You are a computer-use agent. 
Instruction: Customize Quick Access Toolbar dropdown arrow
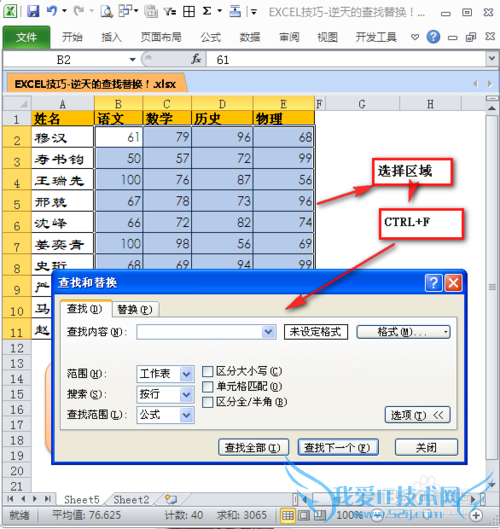pyautogui.click(x=254, y=12)
